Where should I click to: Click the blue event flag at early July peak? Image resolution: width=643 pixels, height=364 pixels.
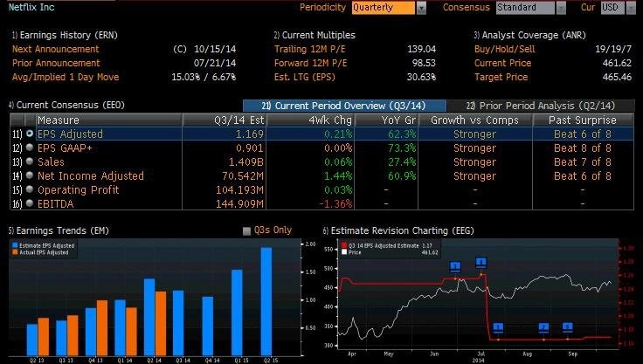481,262
